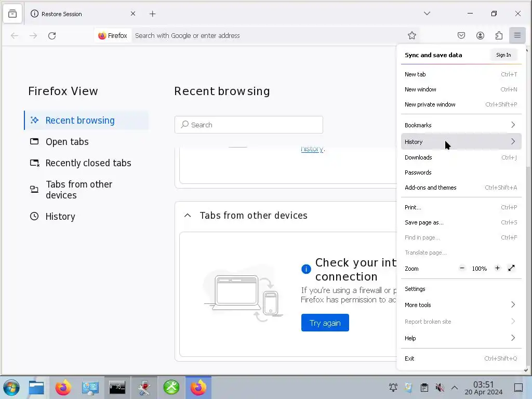Open the green wrench tools taskbar icon
This screenshot has width=532, height=399.
[x=171, y=388]
